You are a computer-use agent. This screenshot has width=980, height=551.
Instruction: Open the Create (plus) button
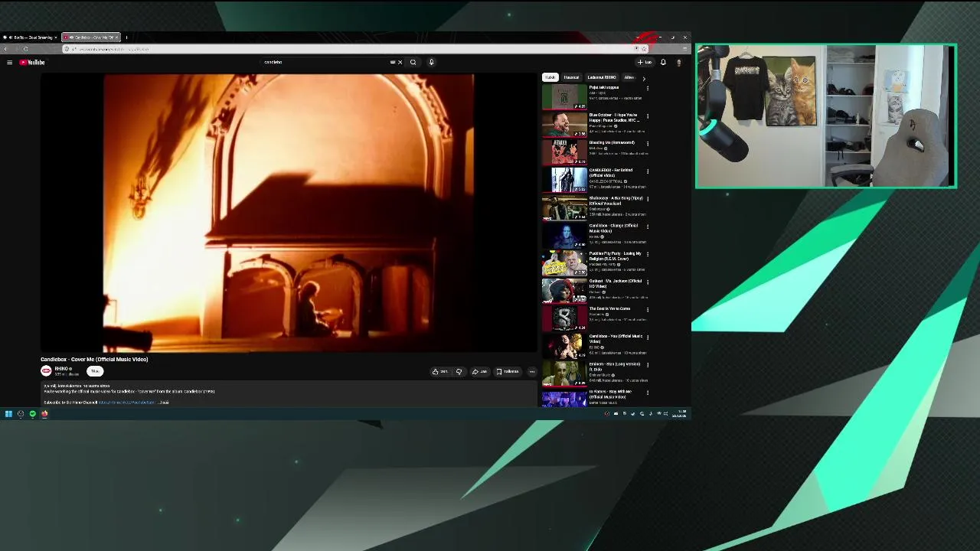pos(644,62)
